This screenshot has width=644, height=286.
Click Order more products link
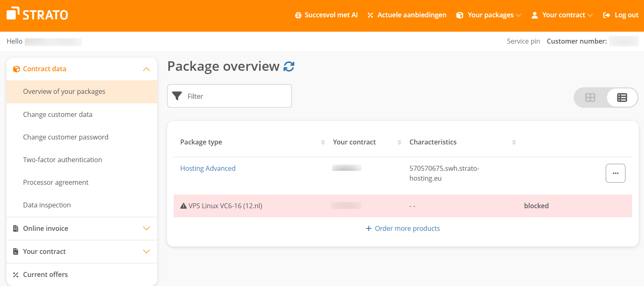[x=407, y=228]
